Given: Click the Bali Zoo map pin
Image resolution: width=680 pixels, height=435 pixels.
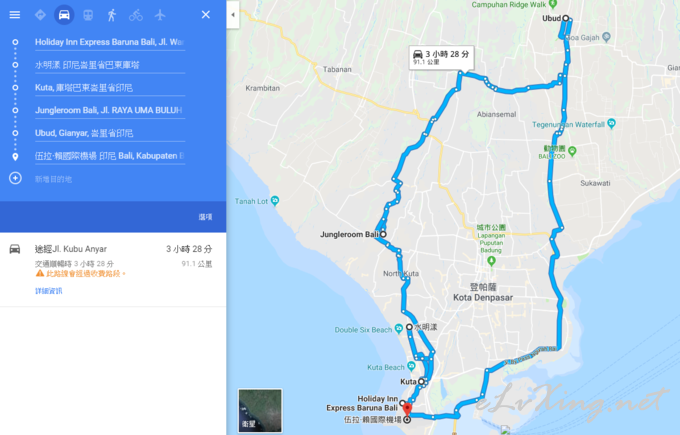Looking at the screenshot, I should 572,151.
